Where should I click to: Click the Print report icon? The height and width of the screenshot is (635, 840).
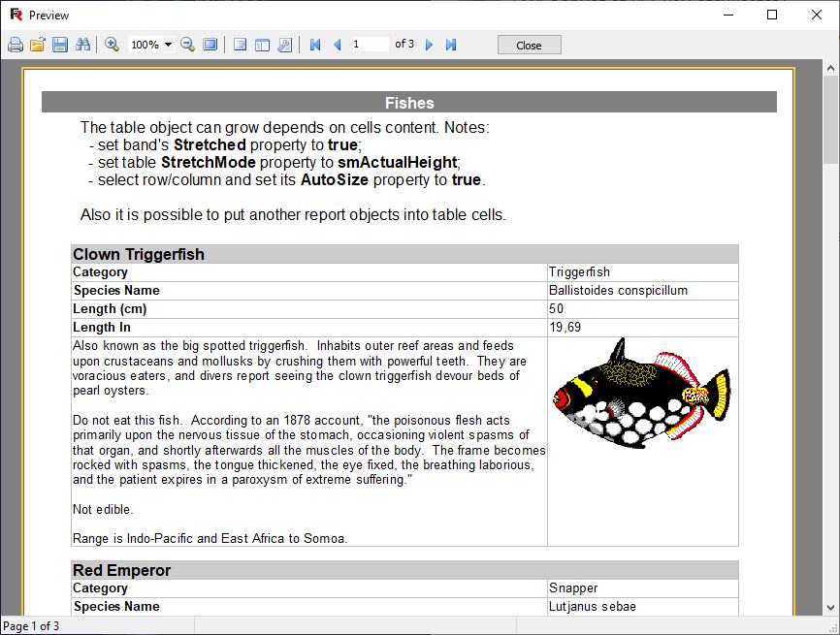click(16, 45)
